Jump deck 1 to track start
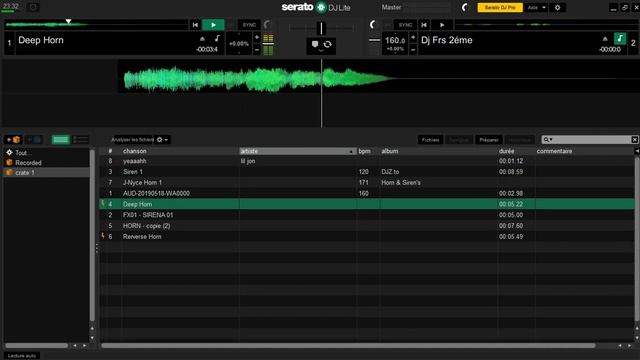The image size is (640, 360). click(196, 25)
